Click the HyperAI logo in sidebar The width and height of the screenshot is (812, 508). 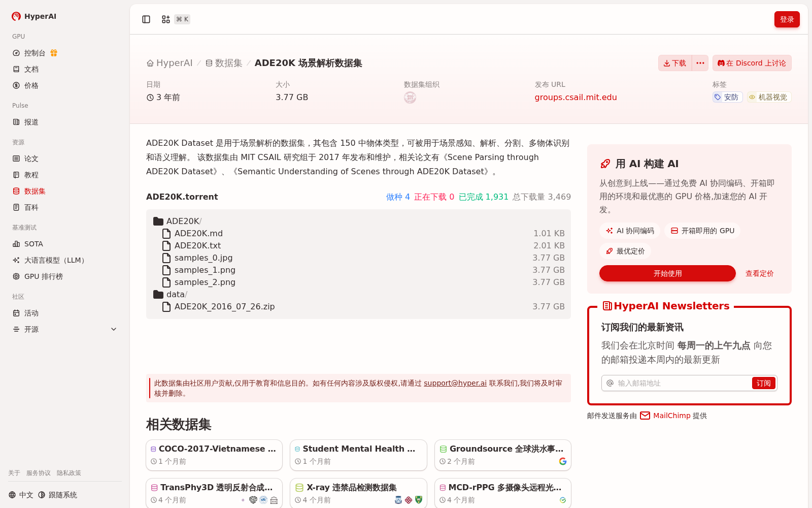tap(34, 16)
